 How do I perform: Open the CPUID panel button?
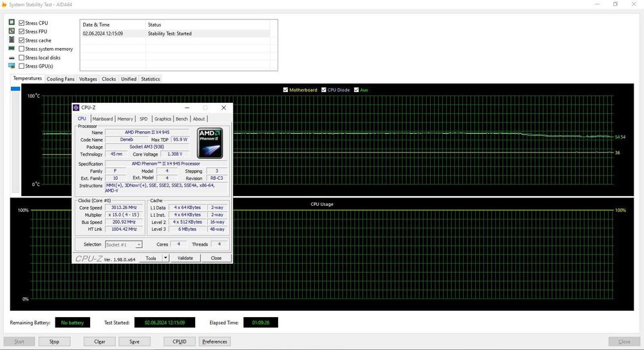180,342
